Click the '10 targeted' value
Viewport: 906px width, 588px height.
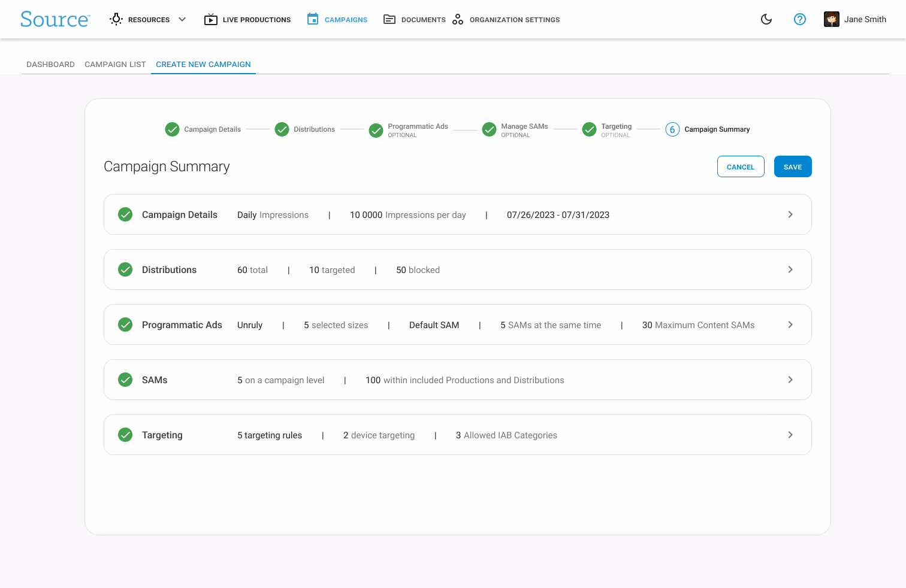click(332, 270)
